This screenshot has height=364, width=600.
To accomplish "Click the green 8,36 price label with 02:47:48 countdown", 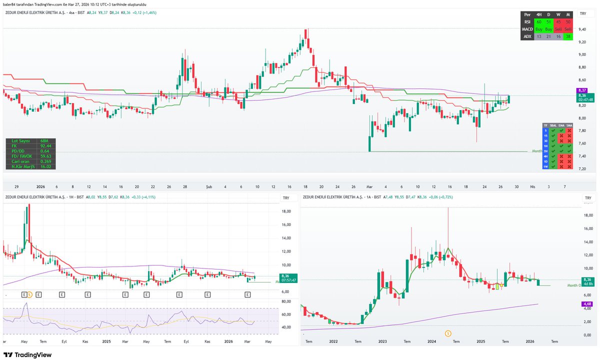I will coord(585,97).
